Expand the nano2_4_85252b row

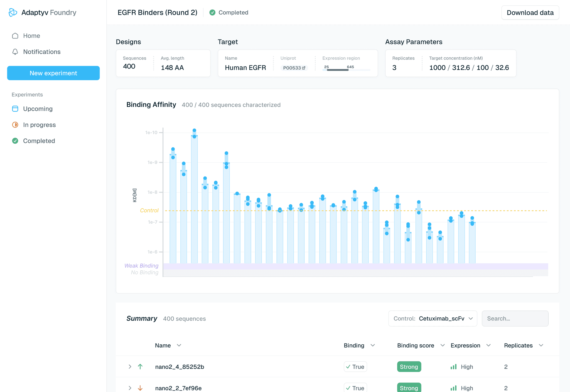pos(130,367)
